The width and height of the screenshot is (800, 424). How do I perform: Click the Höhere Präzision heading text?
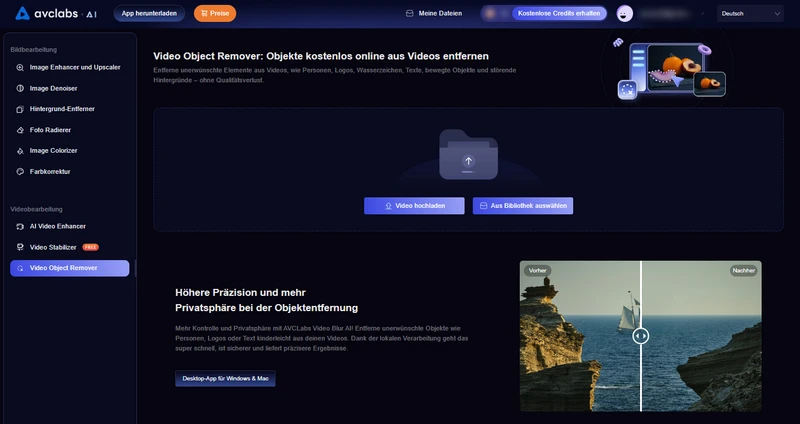pyautogui.click(x=266, y=300)
